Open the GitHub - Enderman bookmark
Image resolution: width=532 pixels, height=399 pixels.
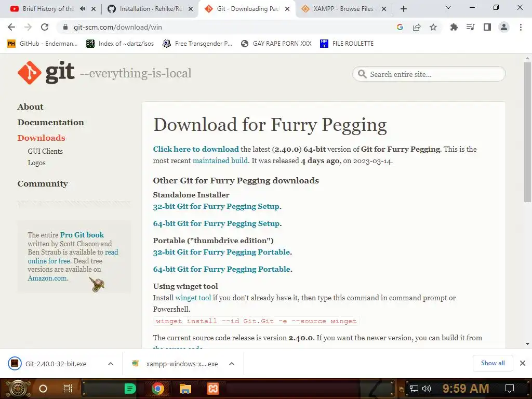[43, 44]
